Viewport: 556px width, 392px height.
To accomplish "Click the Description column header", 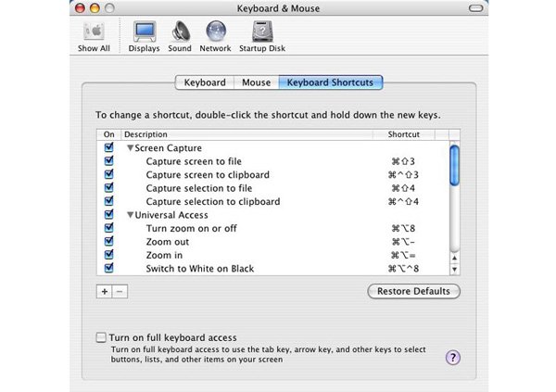I will coord(246,134).
